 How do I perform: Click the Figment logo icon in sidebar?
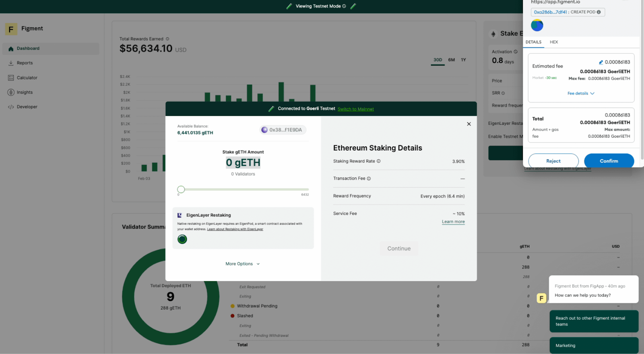[11, 29]
